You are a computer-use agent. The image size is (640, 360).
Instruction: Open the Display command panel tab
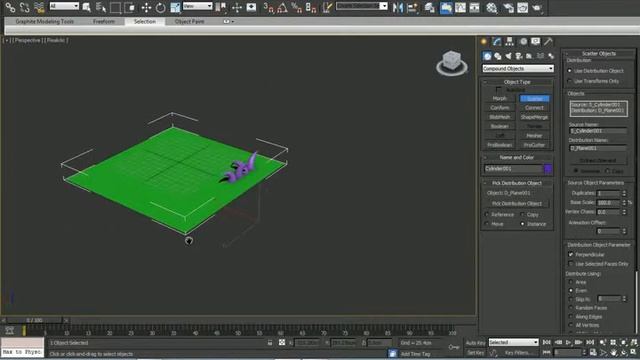pyautogui.click(x=536, y=41)
